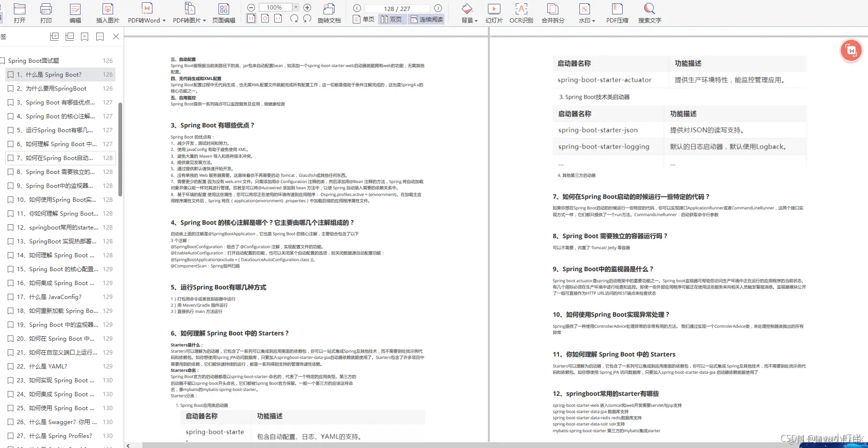Click heading '12、springboot常用的starter有哪些'

[x=606, y=394]
